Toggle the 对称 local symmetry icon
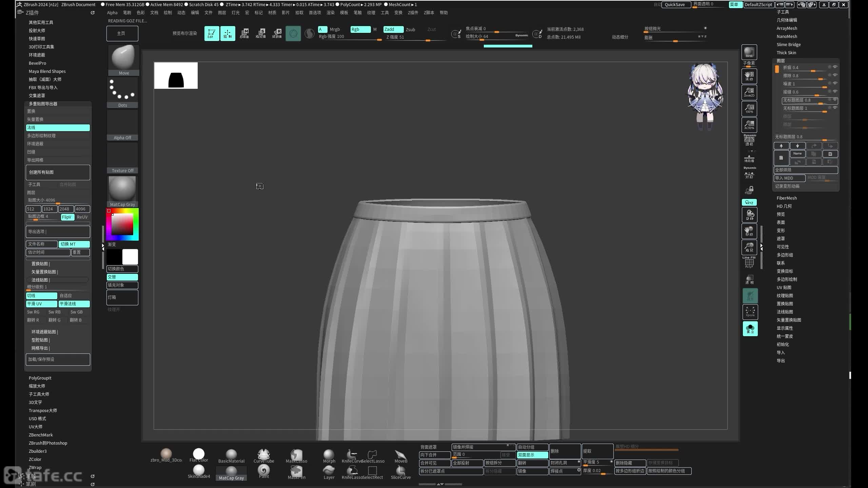 pos(749,174)
